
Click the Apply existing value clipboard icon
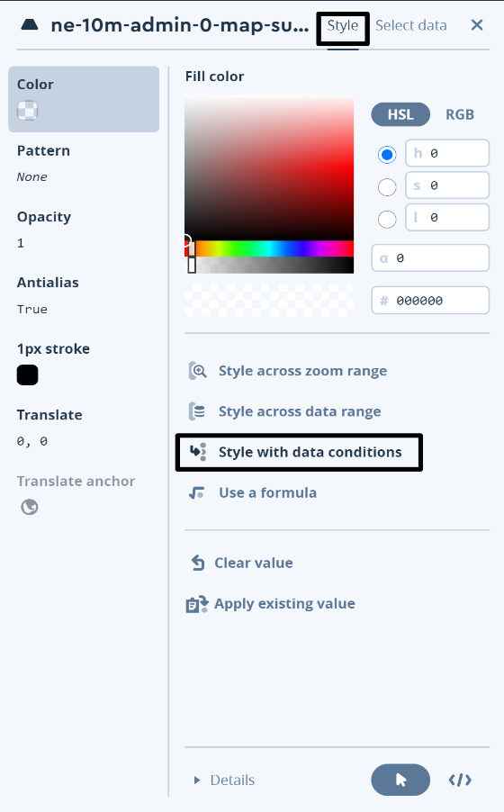[197, 604]
